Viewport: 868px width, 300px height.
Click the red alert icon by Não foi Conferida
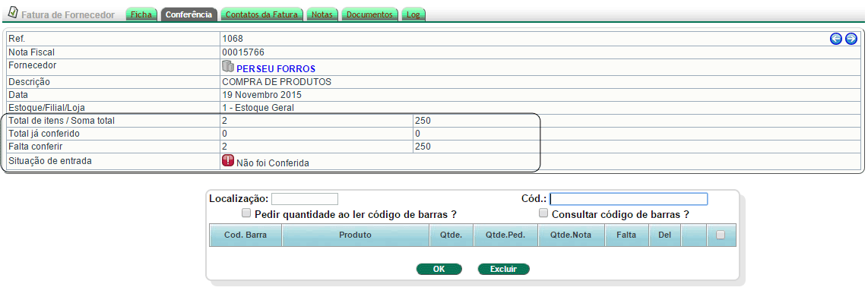pos(228,161)
